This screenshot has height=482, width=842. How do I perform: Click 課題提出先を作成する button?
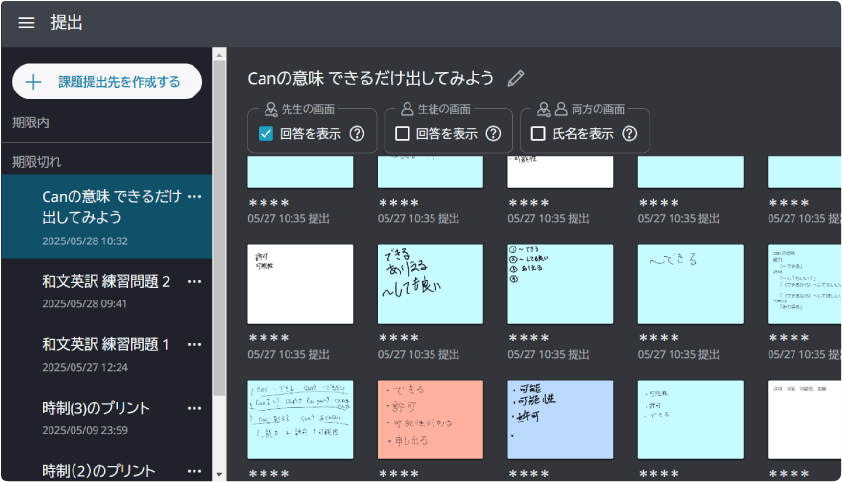pyautogui.click(x=107, y=82)
